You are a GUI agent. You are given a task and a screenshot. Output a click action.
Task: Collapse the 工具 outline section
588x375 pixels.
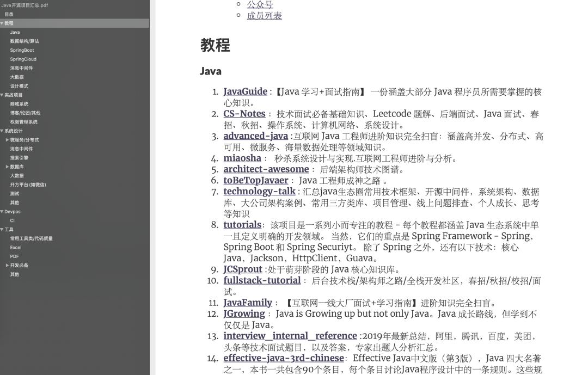2,230
